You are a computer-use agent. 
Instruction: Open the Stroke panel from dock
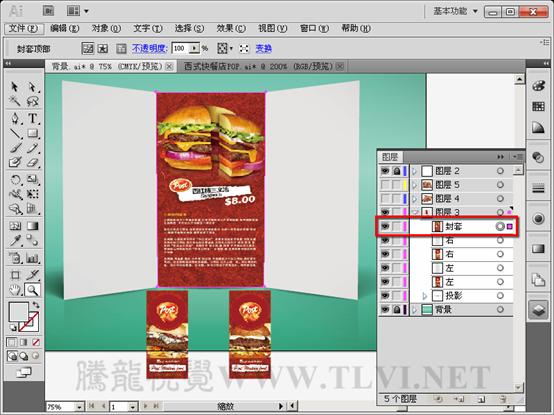coord(538,189)
